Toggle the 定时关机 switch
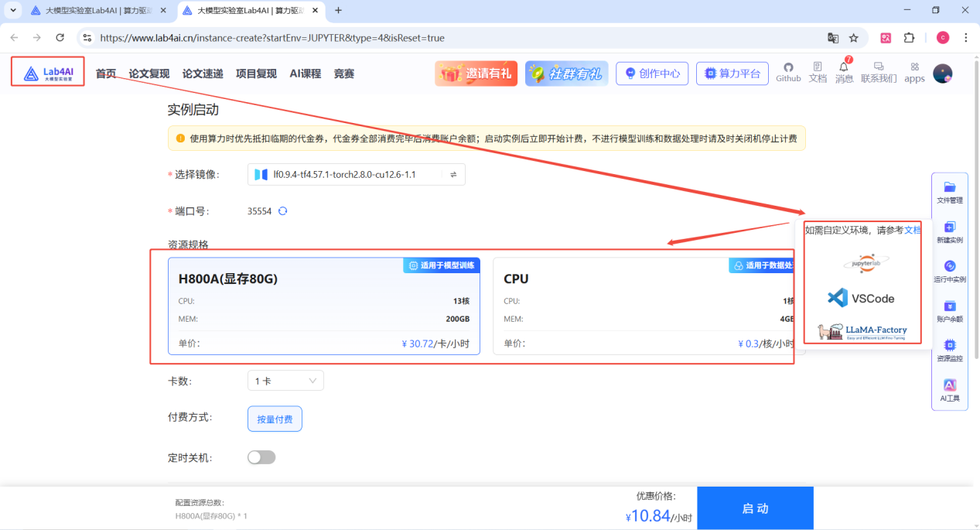This screenshot has width=980, height=530. tap(261, 457)
